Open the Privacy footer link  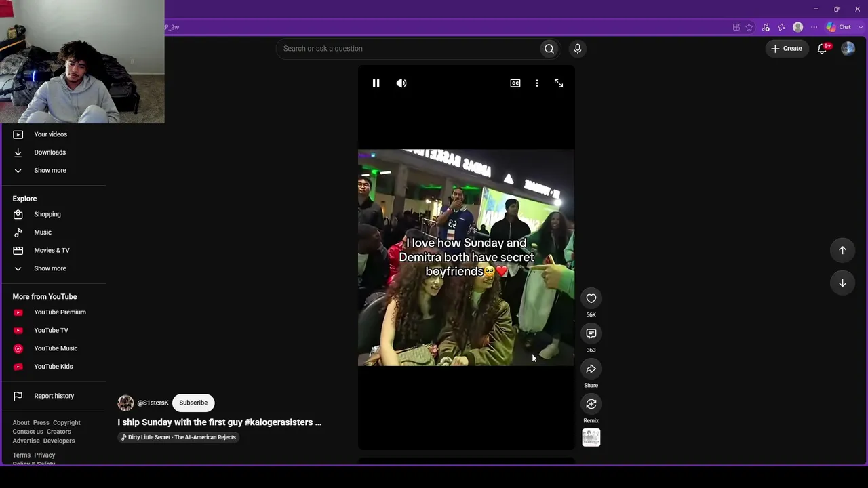click(x=45, y=455)
